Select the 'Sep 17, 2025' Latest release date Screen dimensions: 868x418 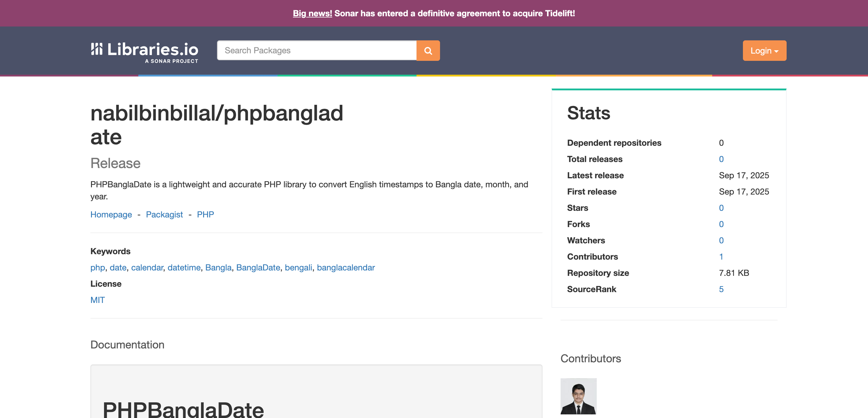[744, 175]
